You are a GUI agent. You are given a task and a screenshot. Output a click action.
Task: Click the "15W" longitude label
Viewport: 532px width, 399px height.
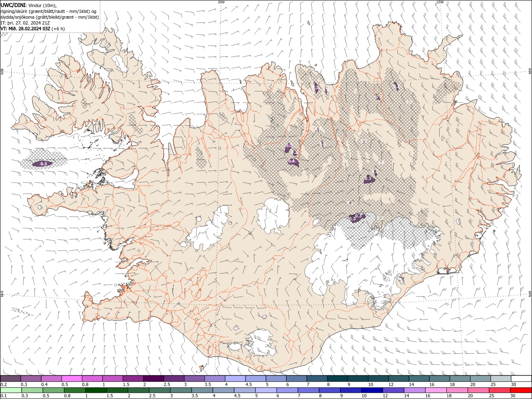coord(440,2)
